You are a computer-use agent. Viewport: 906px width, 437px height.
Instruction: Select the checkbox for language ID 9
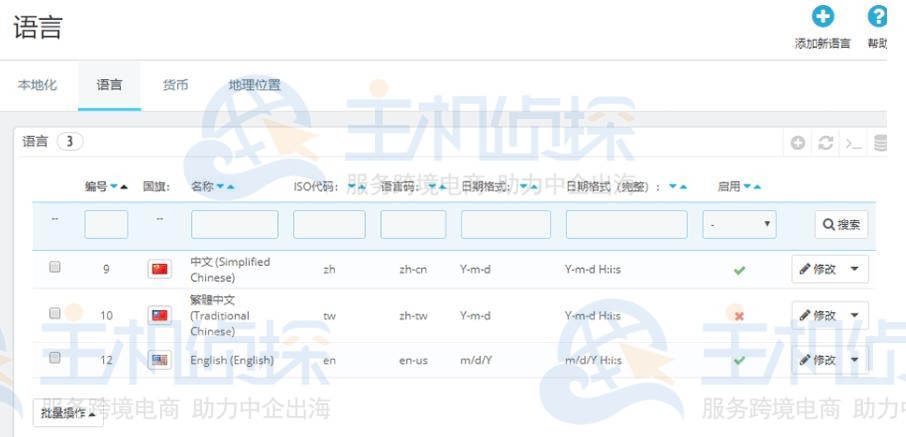55,268
